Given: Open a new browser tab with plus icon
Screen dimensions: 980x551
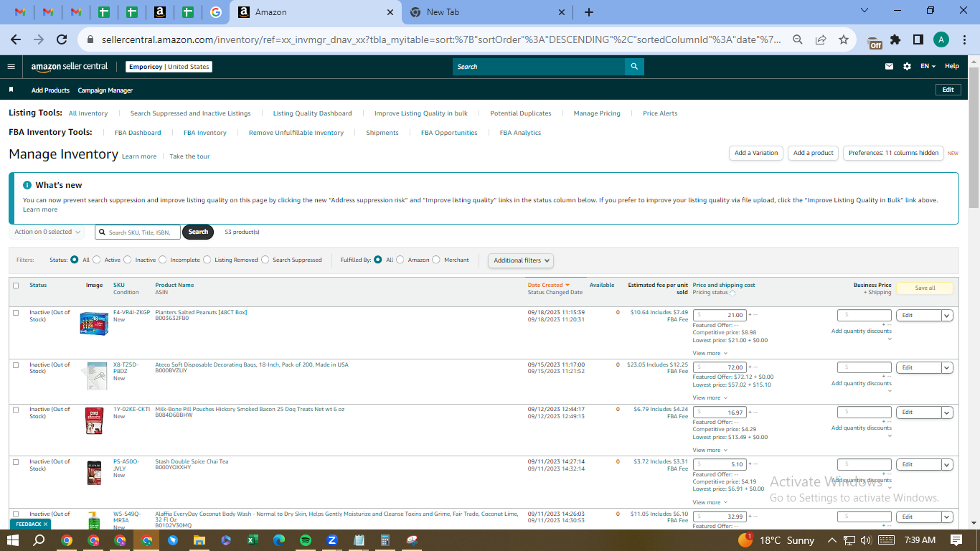Looking at the screenshot, I should (x=589, y=12).
